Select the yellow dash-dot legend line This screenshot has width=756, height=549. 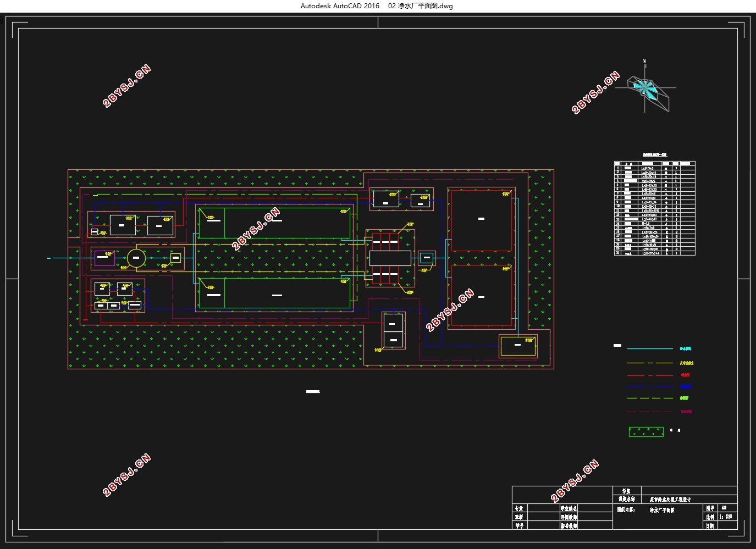click(650, 363)
